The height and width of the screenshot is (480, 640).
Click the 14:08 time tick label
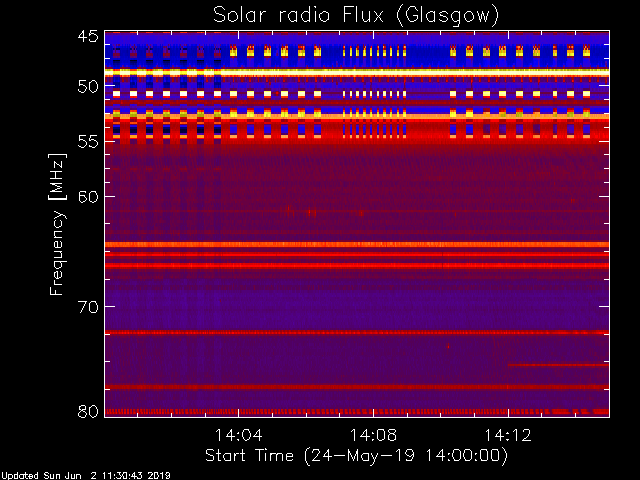(x=373, y=435)
